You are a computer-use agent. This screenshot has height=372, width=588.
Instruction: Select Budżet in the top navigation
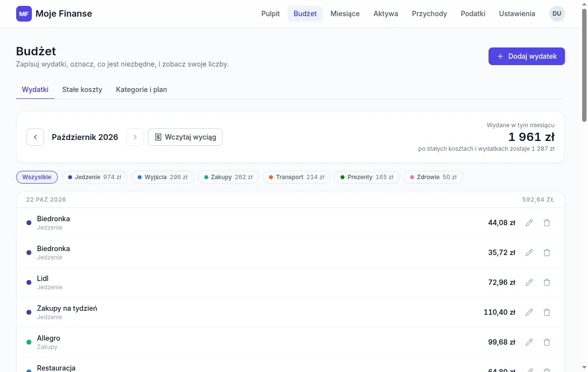coord(305,14)
